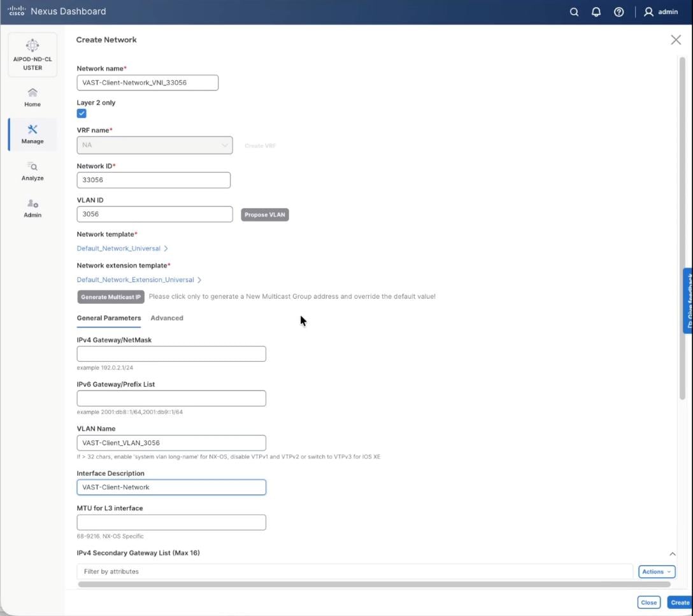Screen dimensions: 693x616
Task: Open the Admin section in sidebar
Action: click(x=32, y=208)
